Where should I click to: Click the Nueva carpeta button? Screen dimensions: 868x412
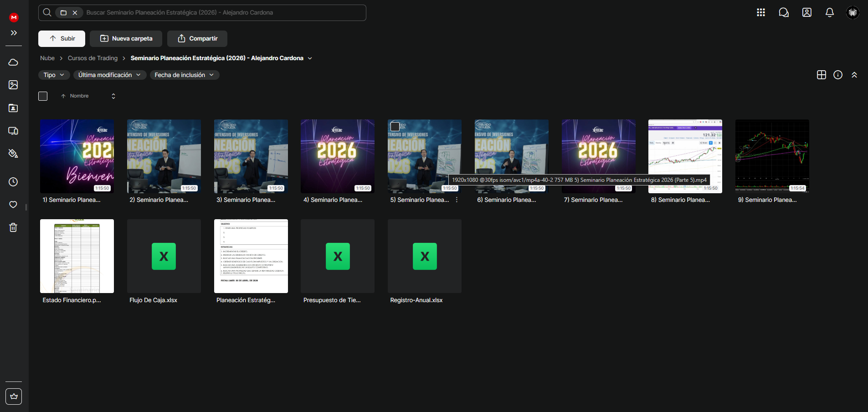(126, 39)
